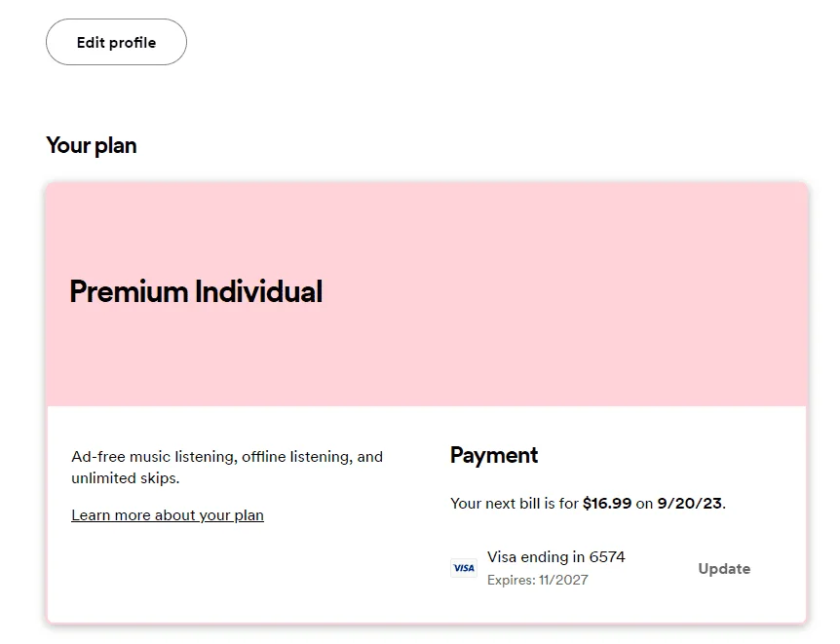This screenshot has height=644, width=840.
Task: Select the Your plan section heading
Action: coord(91,145)
